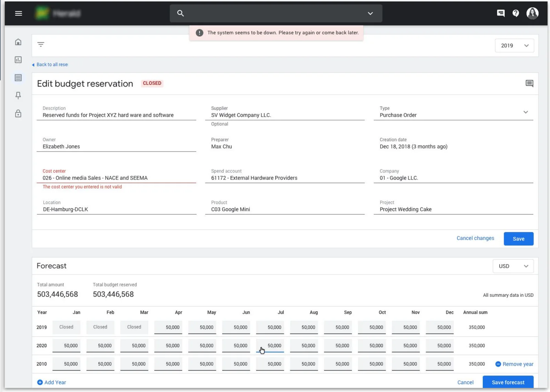Edit 2020 January forecast amount
This screenshot has height=392, width=550.
tap(66, 346)
